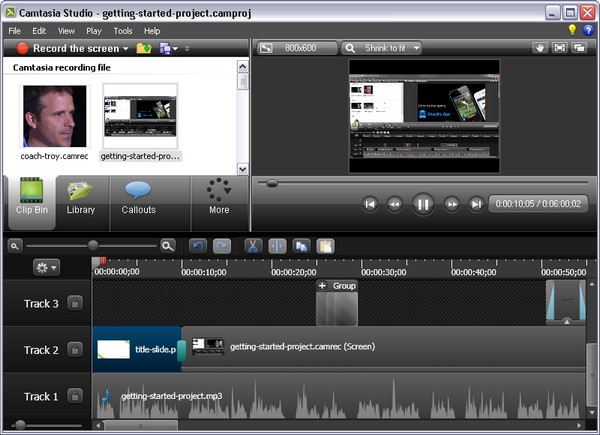Open the Play menu

94,31
